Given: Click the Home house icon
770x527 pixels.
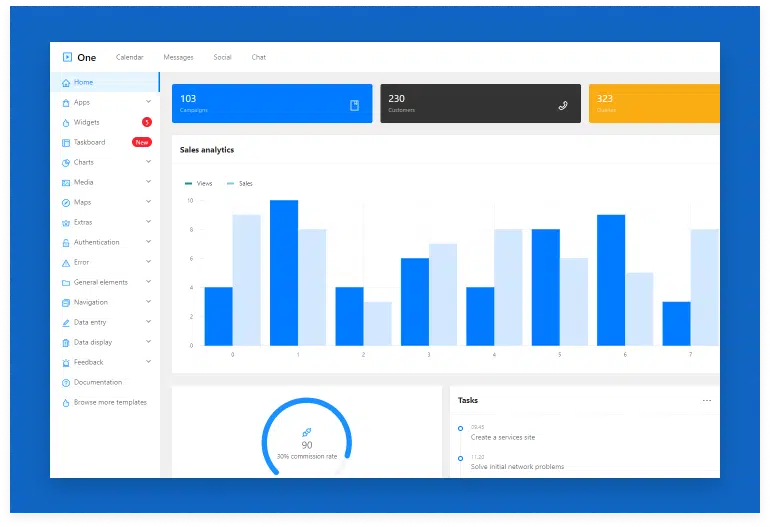Looking at the screenshot, I should click(x=66, y=83).
